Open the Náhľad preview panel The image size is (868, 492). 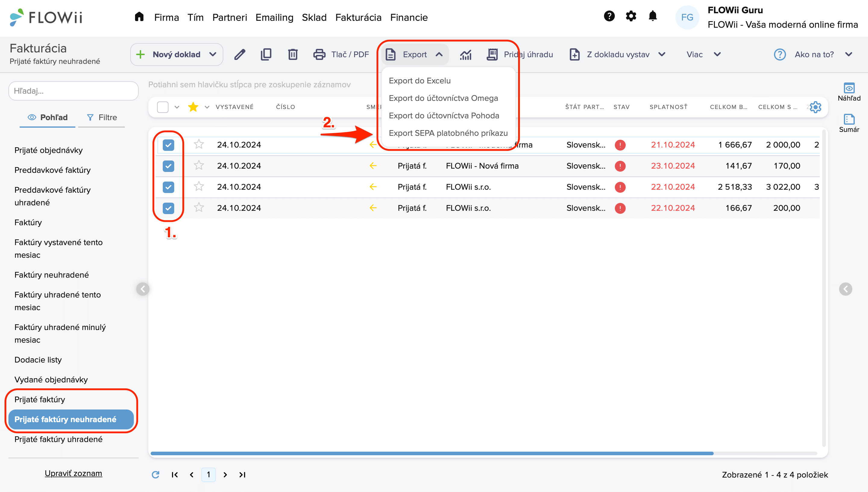[x=849, y=92]
